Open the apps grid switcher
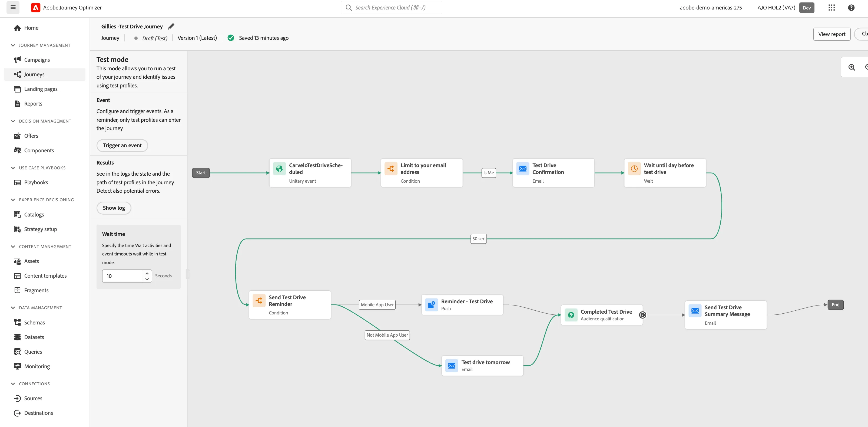The image size is (868, 427). click(831, 7)
